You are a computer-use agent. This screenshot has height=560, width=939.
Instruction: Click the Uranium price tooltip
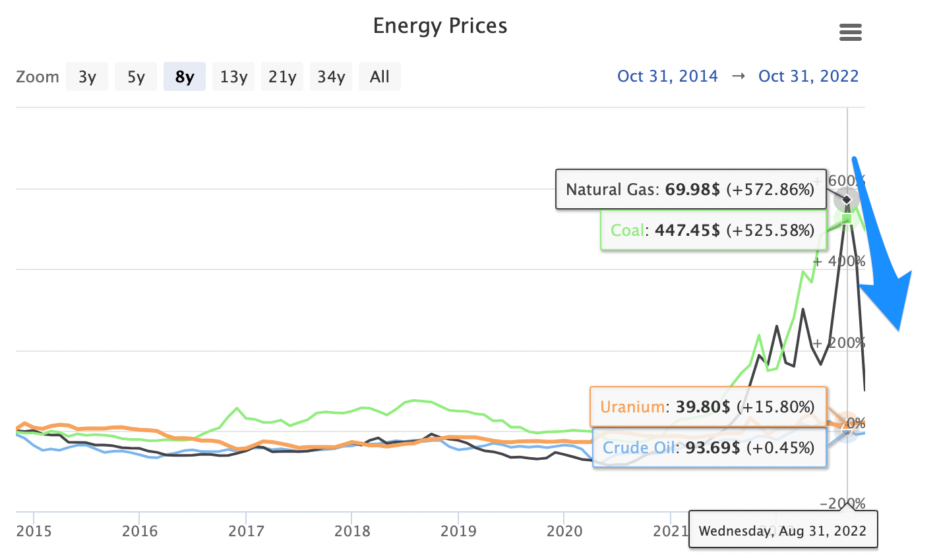[708, 406]
